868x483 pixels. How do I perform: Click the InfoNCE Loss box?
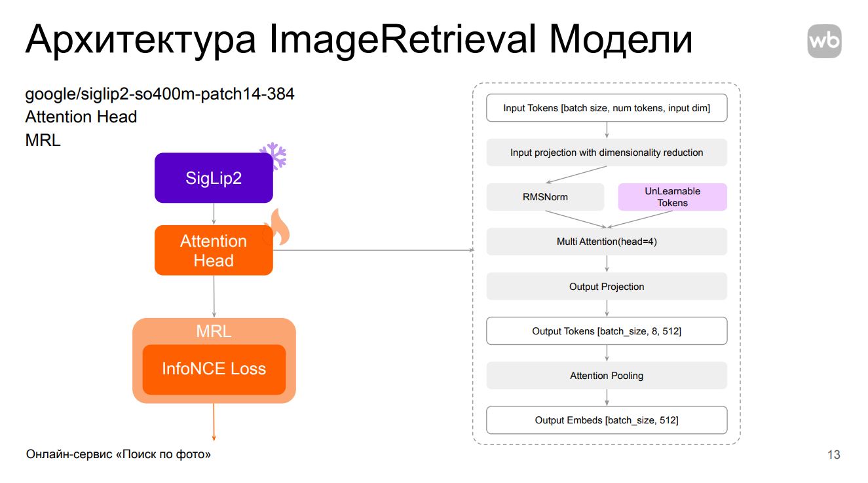click(214, 369)
